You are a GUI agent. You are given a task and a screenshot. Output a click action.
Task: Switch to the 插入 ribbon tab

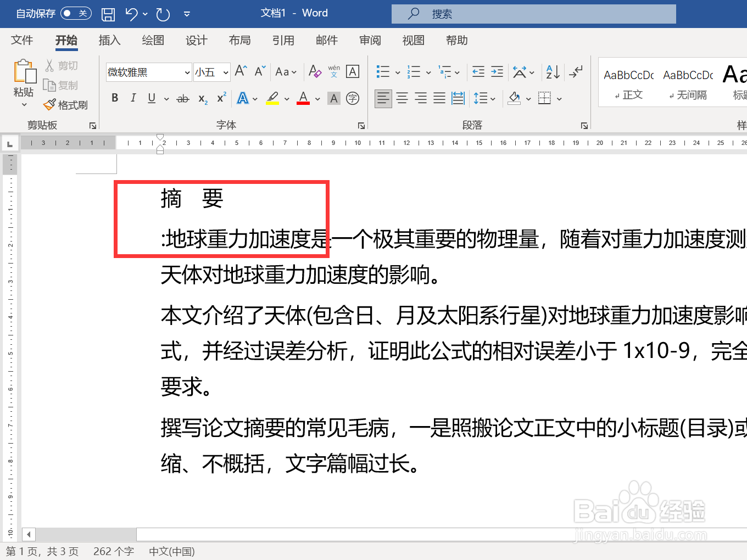click(x=109, y=40)
